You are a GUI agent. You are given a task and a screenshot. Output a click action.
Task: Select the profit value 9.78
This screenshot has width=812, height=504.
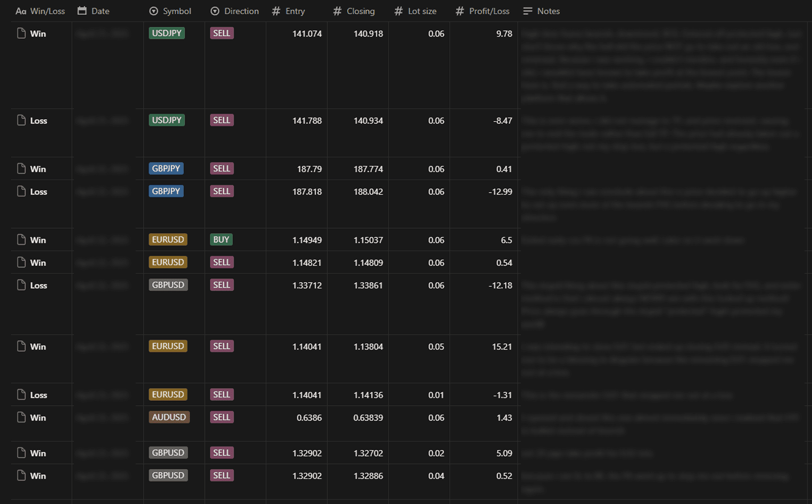point(504,34)
